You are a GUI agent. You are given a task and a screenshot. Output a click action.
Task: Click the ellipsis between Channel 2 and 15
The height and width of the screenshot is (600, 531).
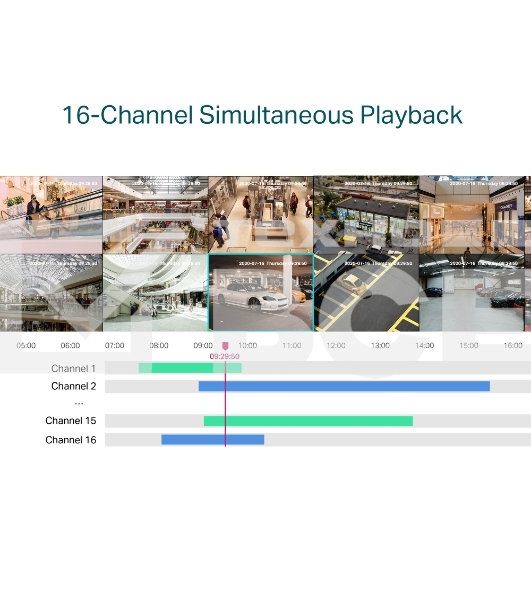point(79,403)
